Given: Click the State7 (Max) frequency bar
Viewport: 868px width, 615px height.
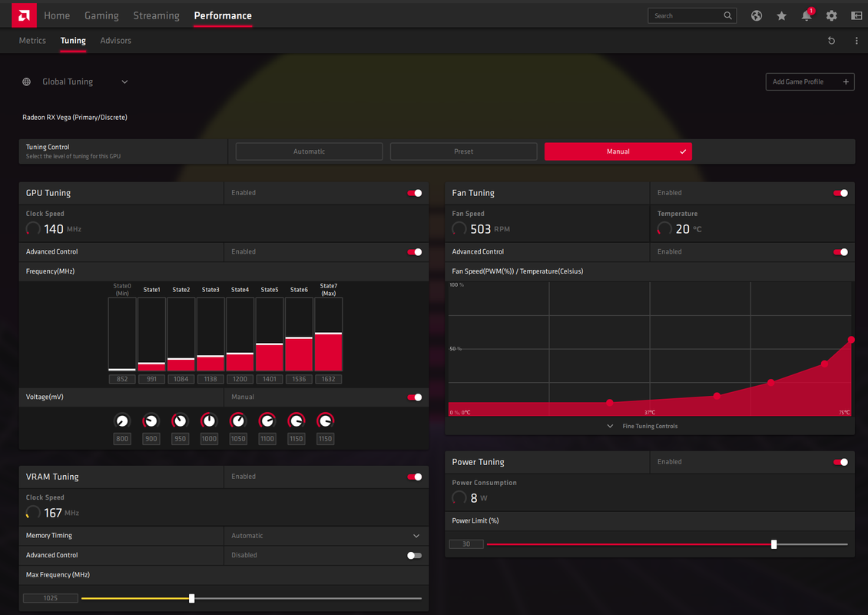Looking at the screenshot, I should [328, 334].
